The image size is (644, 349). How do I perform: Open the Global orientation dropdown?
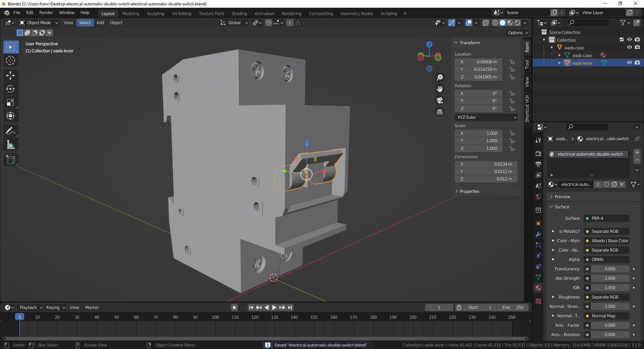(234, 23)
